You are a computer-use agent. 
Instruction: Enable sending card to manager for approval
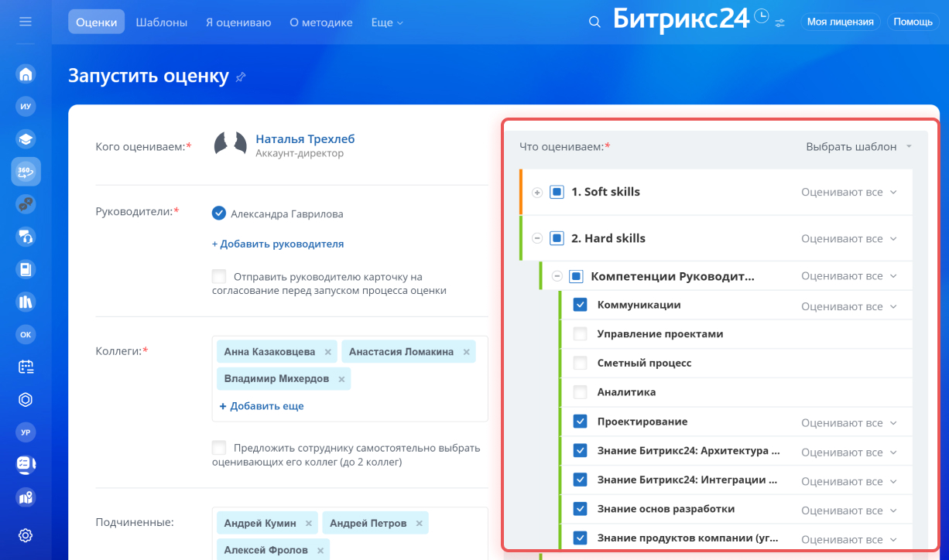pos(219,276)
